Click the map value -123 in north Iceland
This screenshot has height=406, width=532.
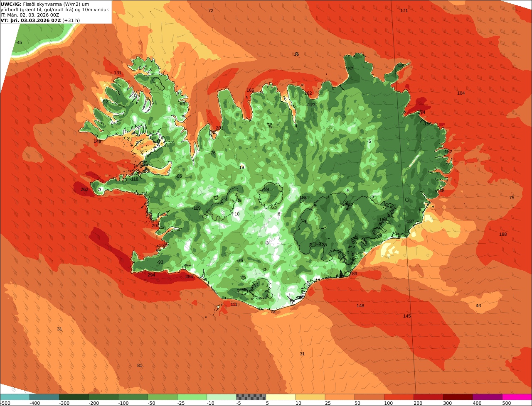click(x=311, y=105)
